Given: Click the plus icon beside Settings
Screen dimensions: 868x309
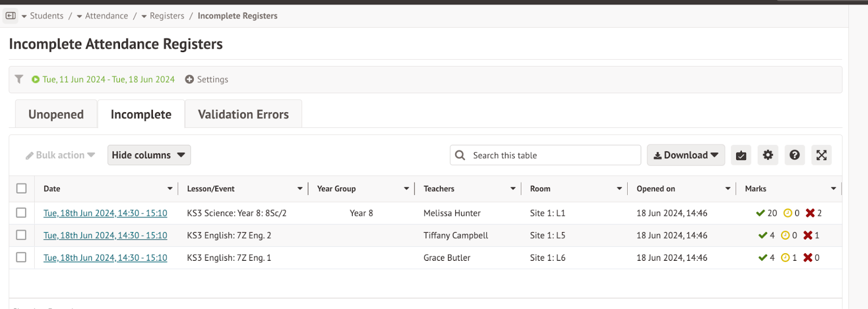Looking at the screenshot, I should 189,79.
